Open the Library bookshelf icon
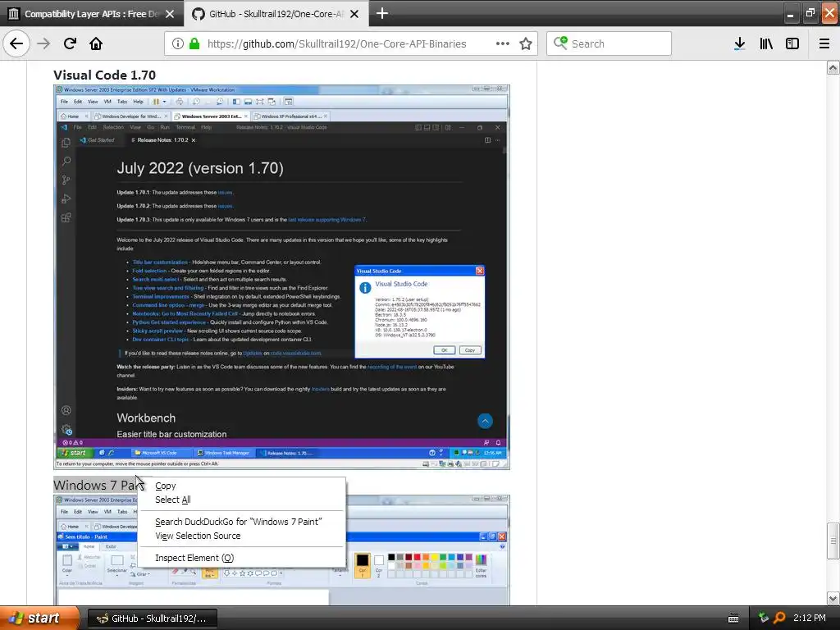This screenshot has width=840, height=630. coord(766,44)
